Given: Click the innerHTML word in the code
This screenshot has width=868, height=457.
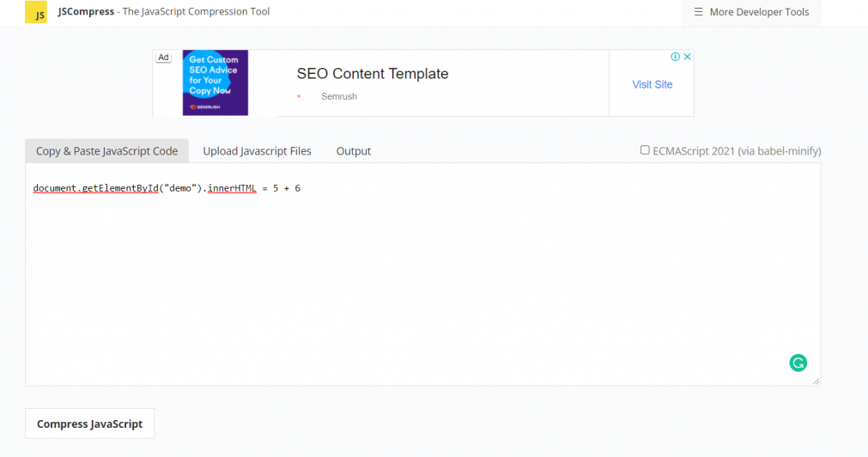Looking at the screenshot, I should click(232, 188).
